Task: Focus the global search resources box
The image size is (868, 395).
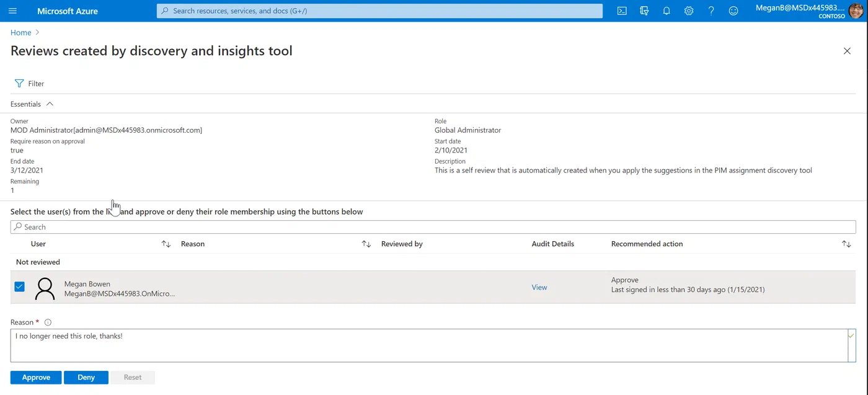Action: (x=379, y=11)
